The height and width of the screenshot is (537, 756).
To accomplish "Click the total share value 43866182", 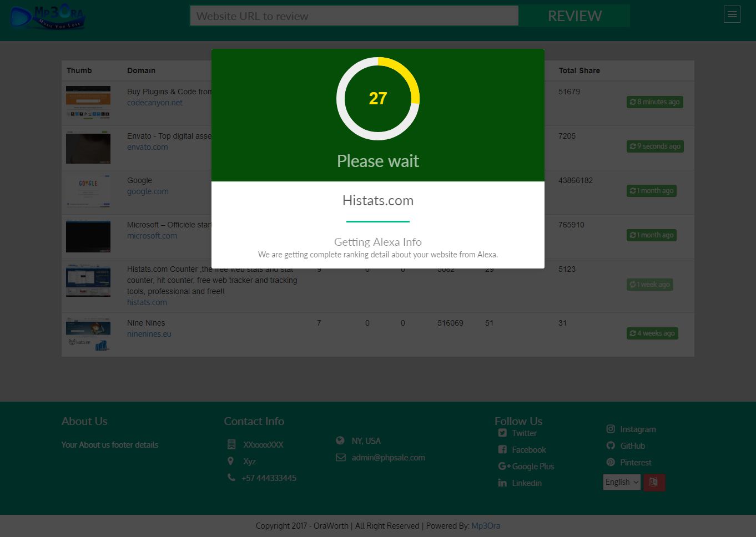I will [576, 180].
